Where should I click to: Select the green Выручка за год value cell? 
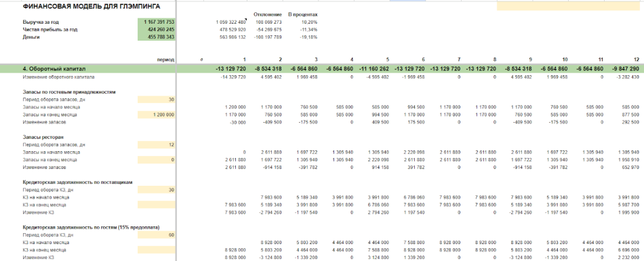pos(157,22)
